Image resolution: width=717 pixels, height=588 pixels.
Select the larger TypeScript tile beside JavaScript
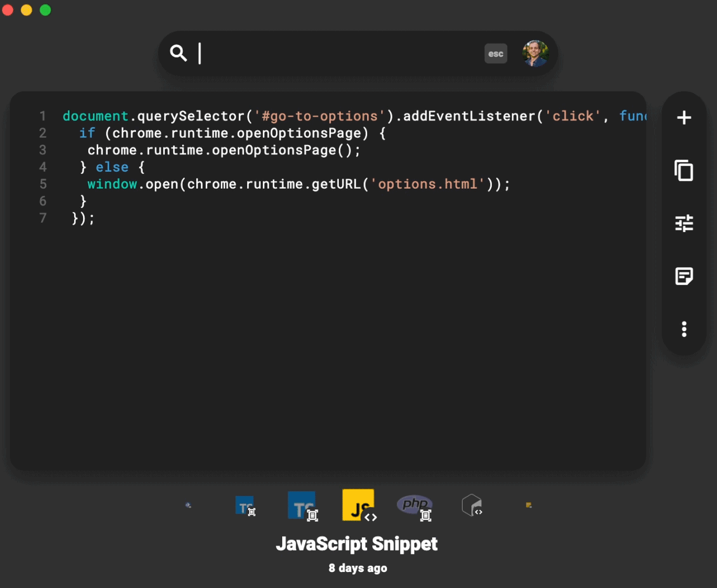[303, 506]
